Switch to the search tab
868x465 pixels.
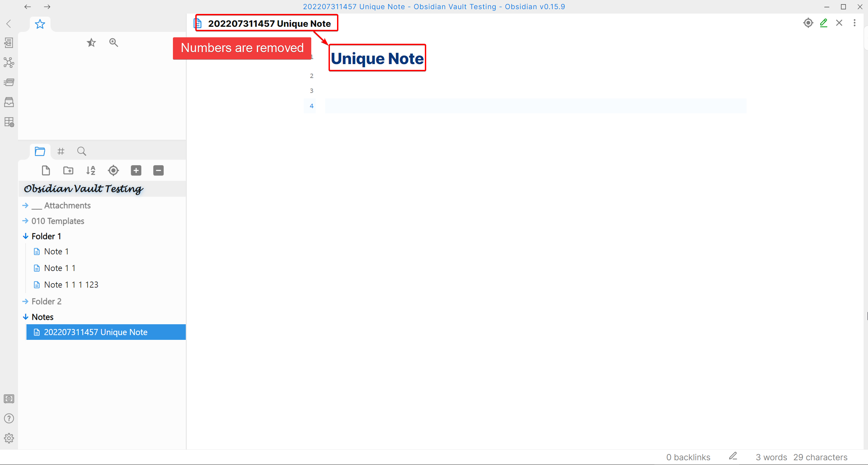pos(81,151)
